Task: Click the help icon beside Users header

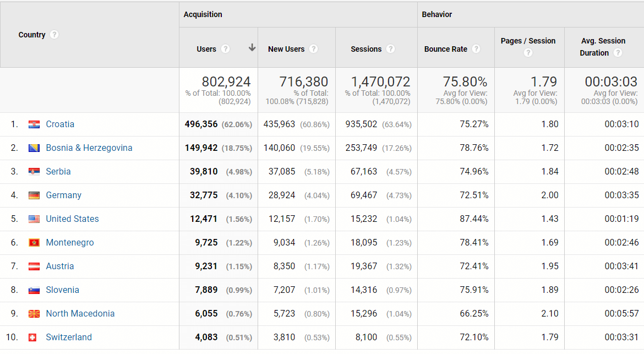Action: pos(225,49)
